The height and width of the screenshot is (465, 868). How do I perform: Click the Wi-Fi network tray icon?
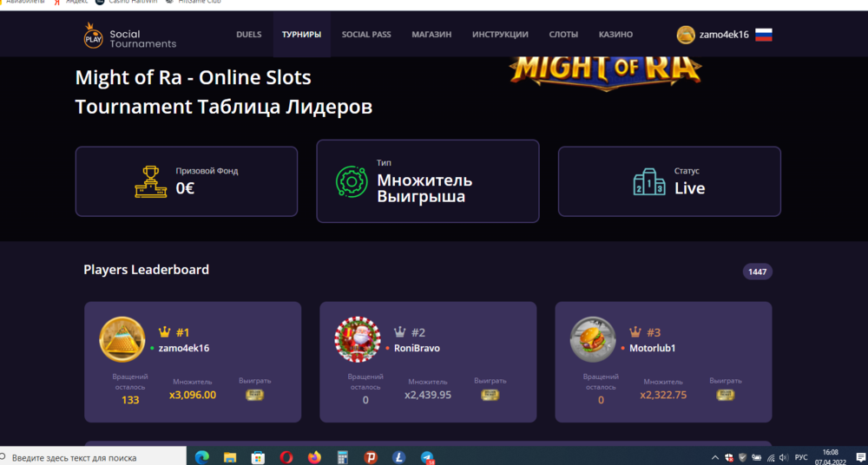771,458
